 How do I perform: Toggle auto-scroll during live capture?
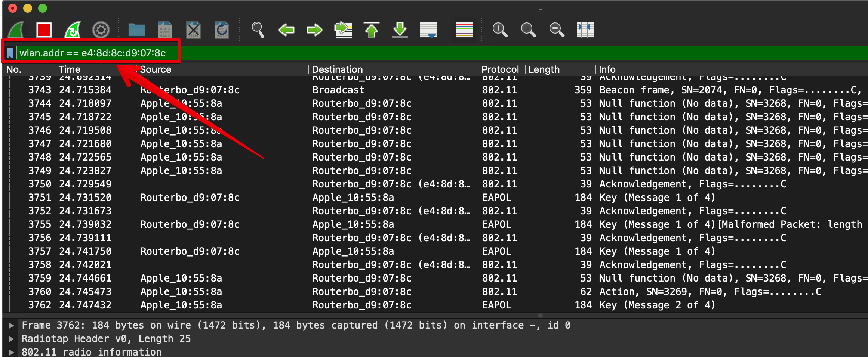click(428, 30)
